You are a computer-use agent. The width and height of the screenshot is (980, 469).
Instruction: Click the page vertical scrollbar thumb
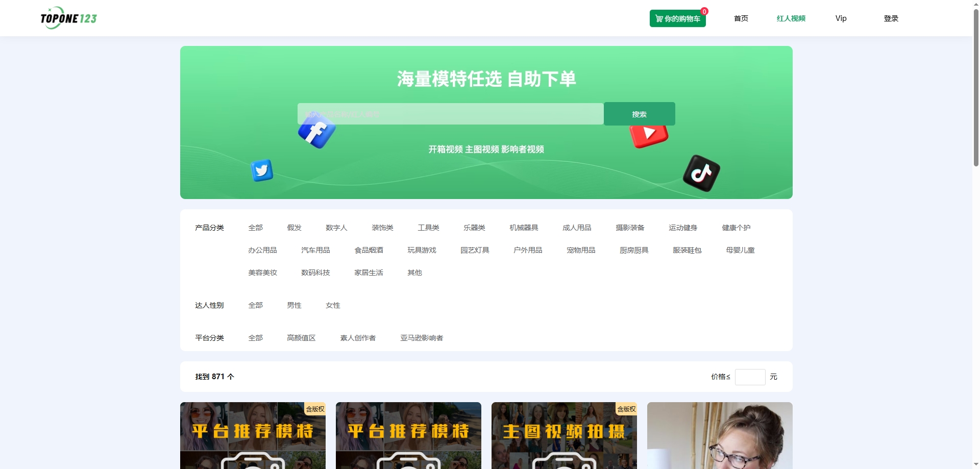pos(976,87)
